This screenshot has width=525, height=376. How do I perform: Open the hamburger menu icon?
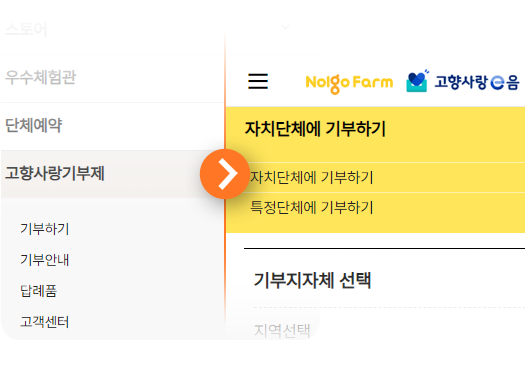258,81
